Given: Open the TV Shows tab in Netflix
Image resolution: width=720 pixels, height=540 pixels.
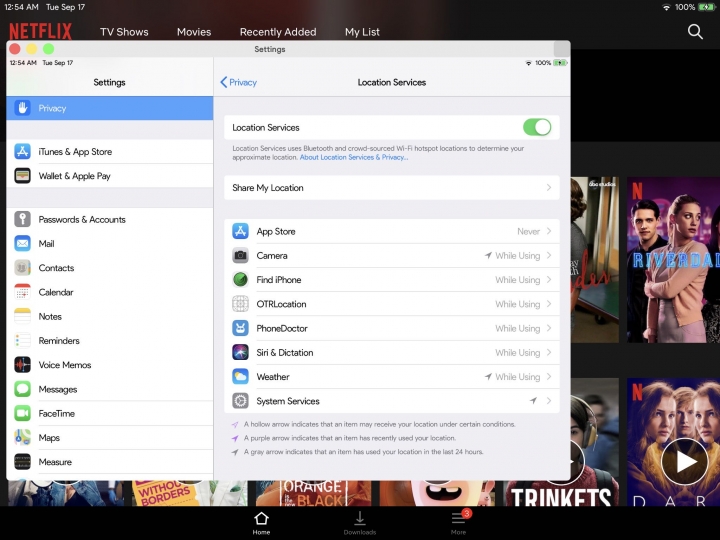Looking at the screenshot, I should (124, 32).
